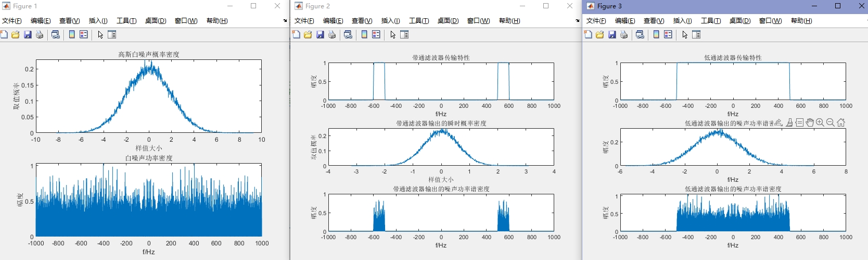Screen dimensions: 868x260
Task: Click Restore View home icon in Figure 3
Action: (x=841, y=122)
